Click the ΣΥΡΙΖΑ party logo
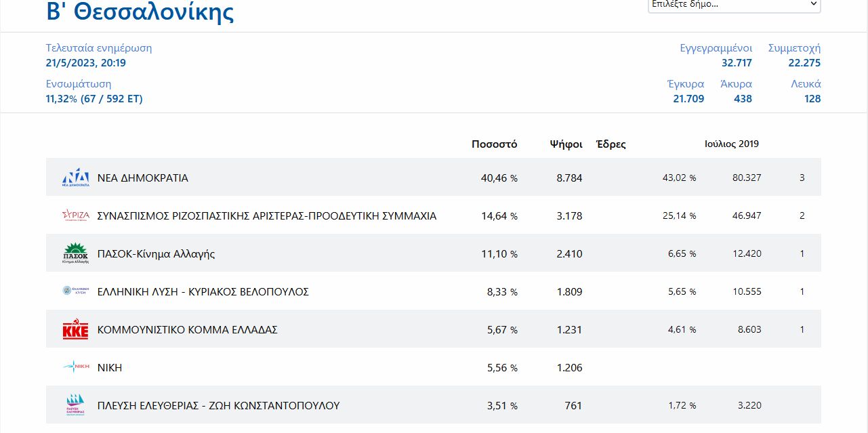The height and width of the screenshot is (433, 868). 75,215
